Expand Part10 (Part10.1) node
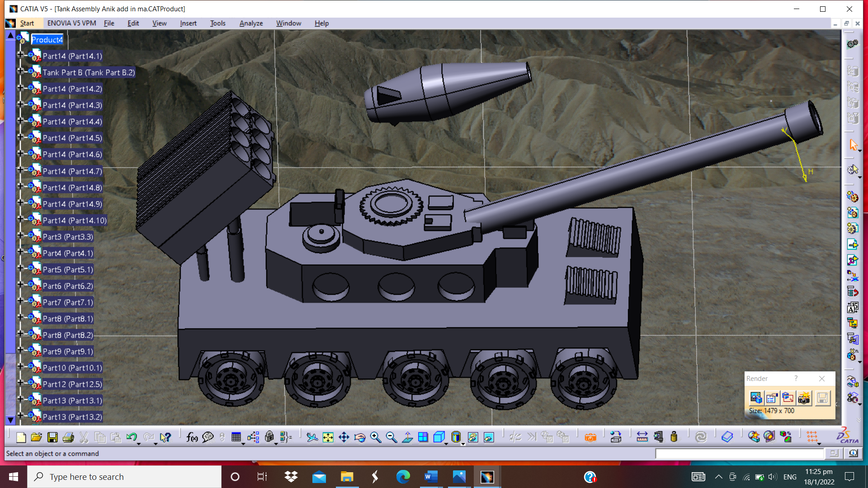 point(20,366)
